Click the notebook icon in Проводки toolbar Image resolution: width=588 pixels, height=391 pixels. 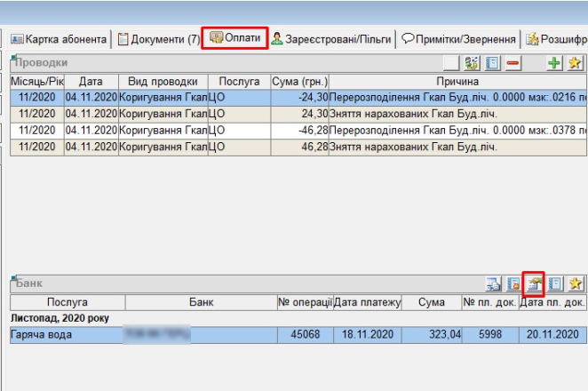tap(493, 64)
